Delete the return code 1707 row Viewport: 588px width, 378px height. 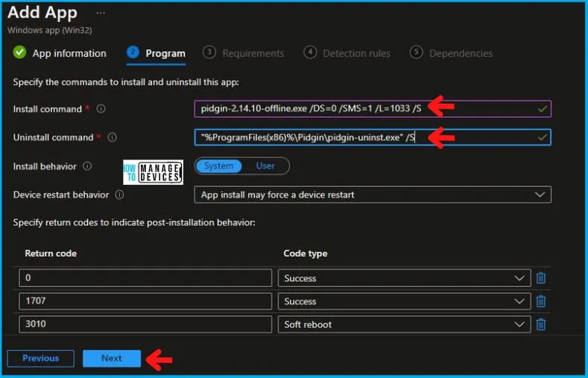[x=541, y=301]
